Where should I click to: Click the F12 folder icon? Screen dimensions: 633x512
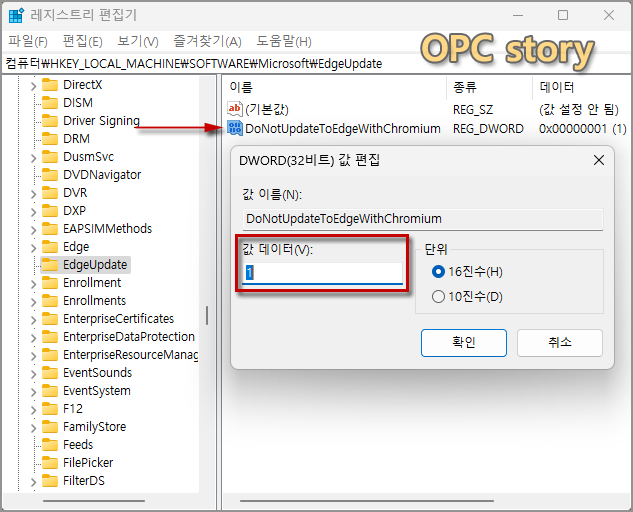[x=50, y=409]
